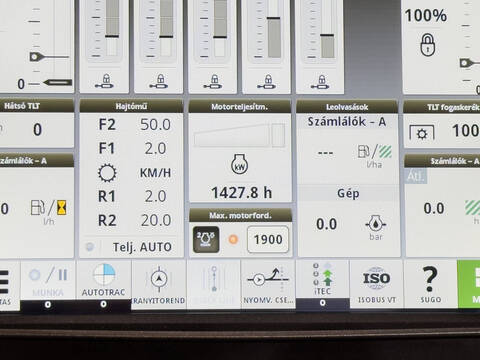The width and height of the screenshot is (480, 360).
Task: Open the Leolvasások readings panel header
Action: point(347,107)
